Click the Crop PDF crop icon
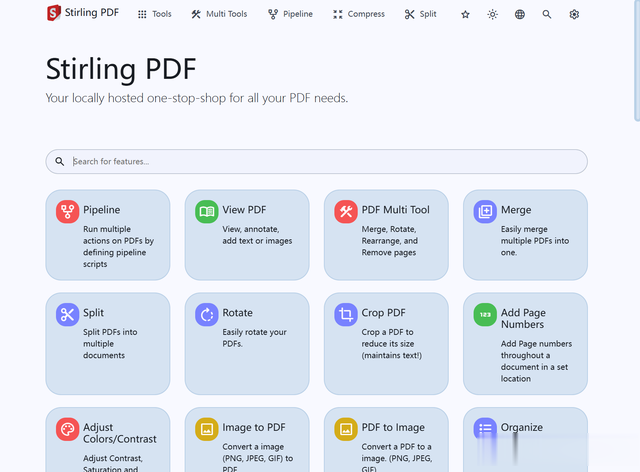This screenshot has width=640, height=472. click(346, 314)
